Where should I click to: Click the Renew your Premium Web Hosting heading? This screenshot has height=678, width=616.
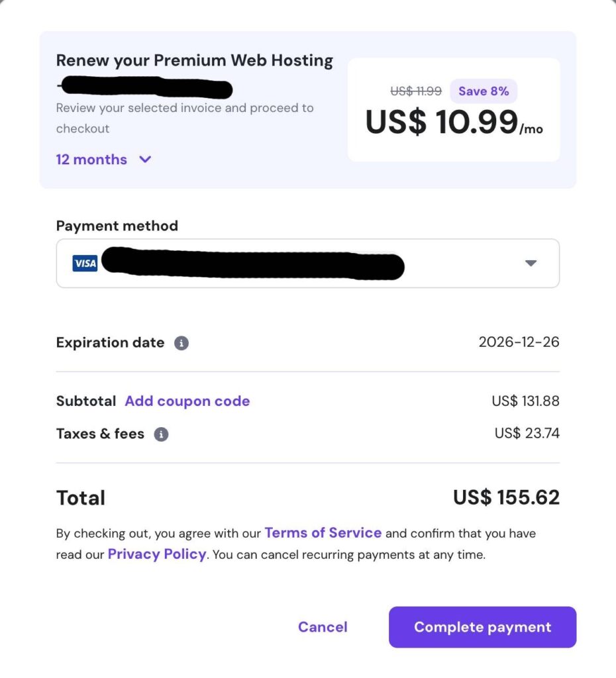click(194, 61)
